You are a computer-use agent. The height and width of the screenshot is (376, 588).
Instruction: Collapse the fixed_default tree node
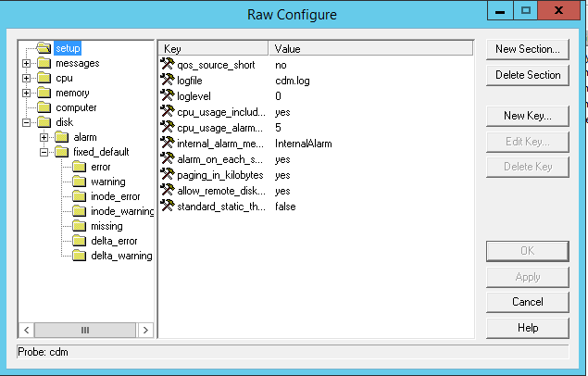[44, 152]
